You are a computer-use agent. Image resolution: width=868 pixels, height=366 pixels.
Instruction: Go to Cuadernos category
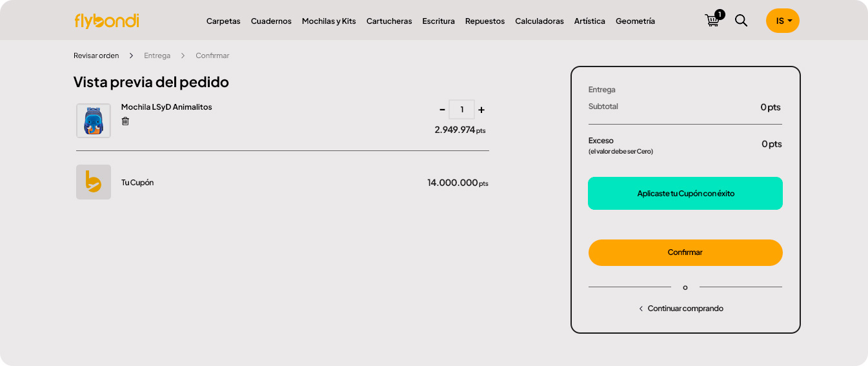(271, 21)
